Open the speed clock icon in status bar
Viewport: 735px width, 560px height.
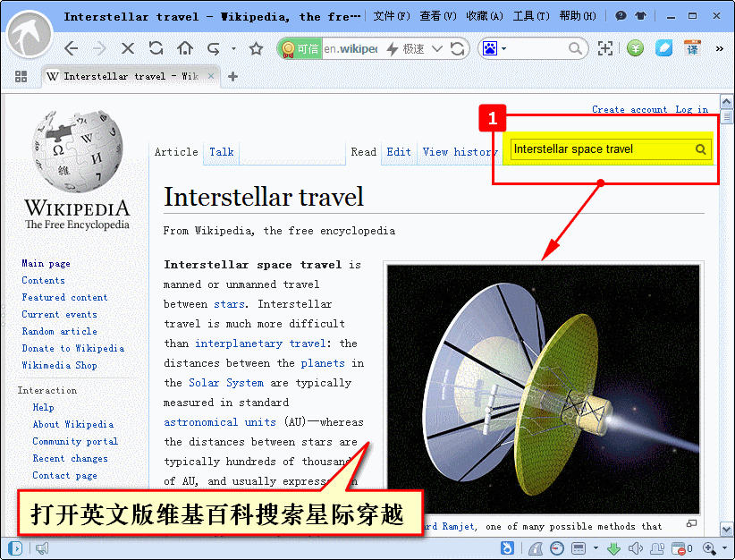(x=557, y=547)
